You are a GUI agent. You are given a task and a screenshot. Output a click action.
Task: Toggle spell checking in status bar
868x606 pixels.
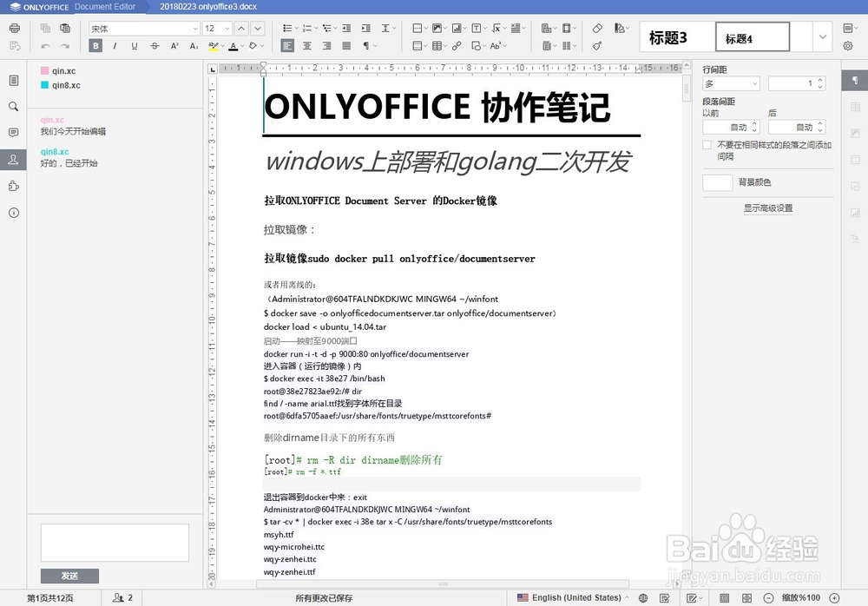(x=665, y=598)
